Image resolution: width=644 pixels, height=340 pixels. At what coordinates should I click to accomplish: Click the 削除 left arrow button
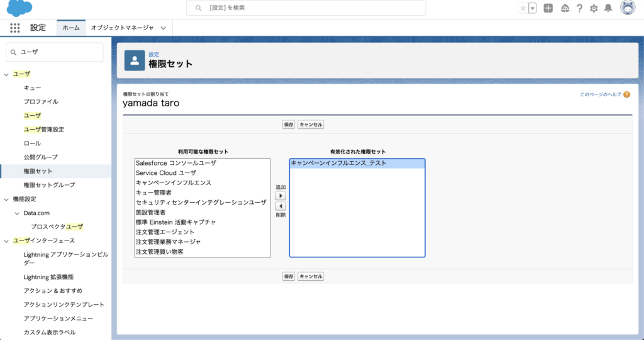click(x=280, y=206)
